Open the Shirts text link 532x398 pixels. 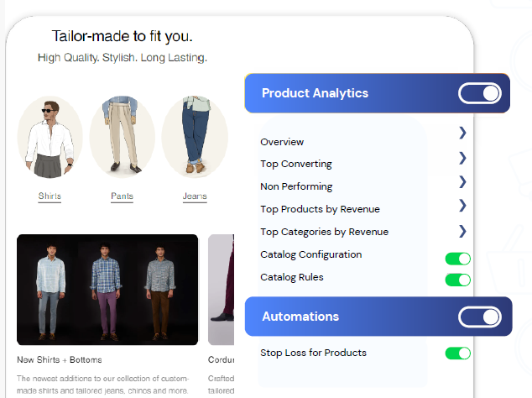click(50, 196)
